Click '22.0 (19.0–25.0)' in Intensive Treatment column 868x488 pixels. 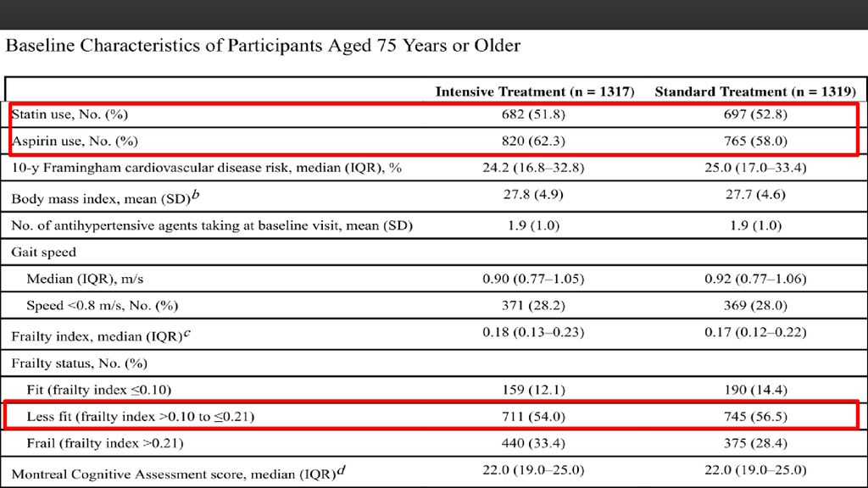click(x=534, y=469)
